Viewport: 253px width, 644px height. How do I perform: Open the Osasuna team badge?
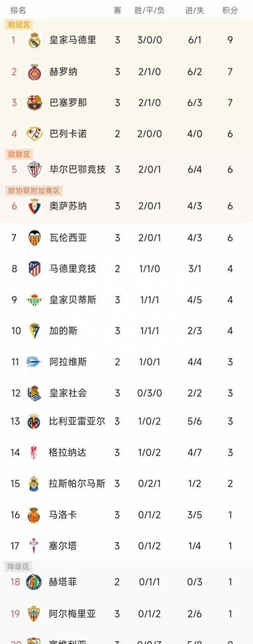point(34,206)
